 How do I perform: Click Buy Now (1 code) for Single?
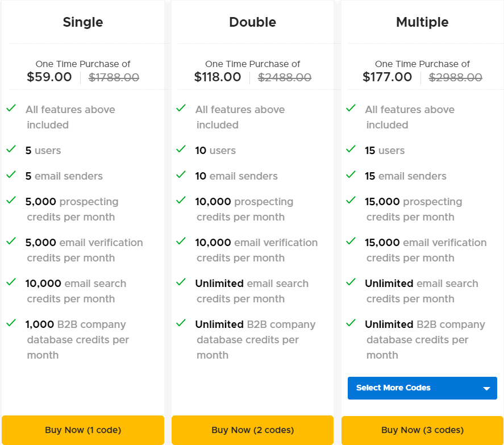pyautogui.click(x=82, y=430)
